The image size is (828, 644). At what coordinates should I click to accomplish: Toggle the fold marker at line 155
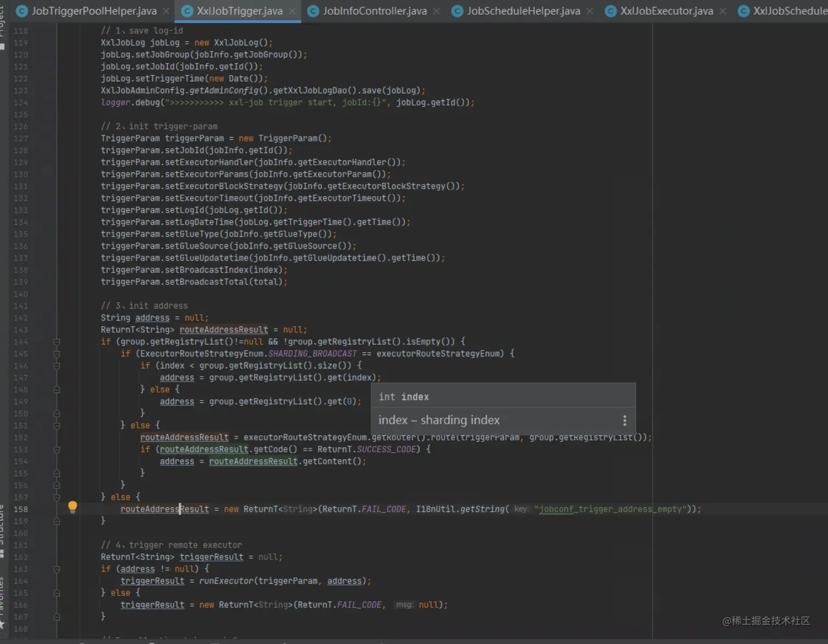(56, 474)
